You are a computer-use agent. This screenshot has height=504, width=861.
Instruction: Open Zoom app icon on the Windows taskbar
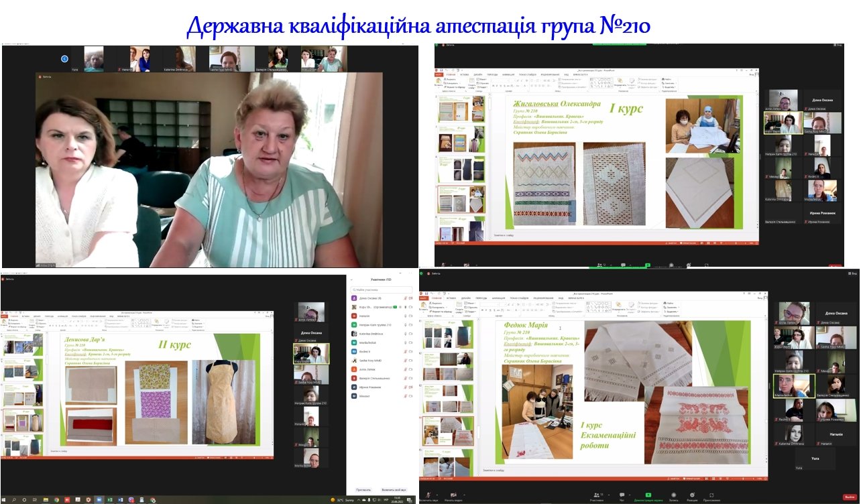click(99, 499)
